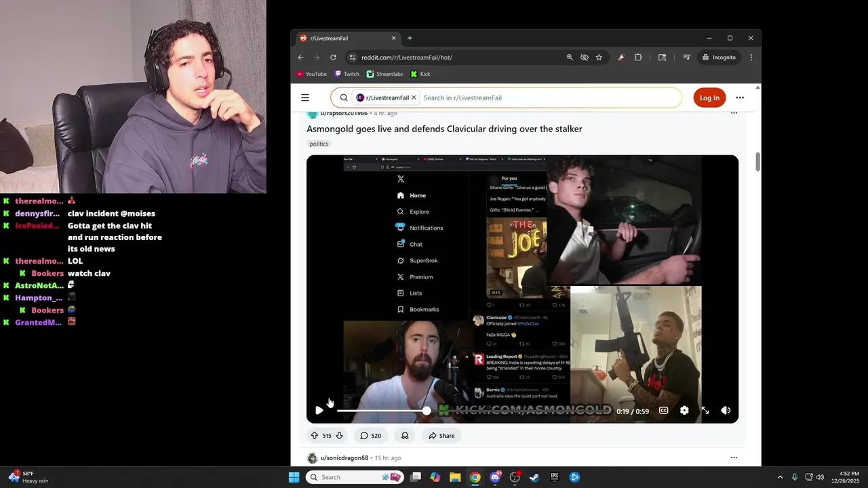
Task: Open Reddit hamburger navigation menu
Action: pos(305,98)
